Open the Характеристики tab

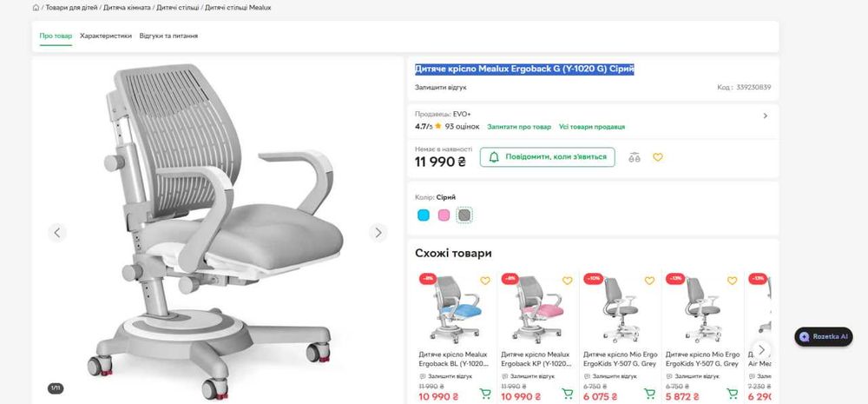point(106,36)
